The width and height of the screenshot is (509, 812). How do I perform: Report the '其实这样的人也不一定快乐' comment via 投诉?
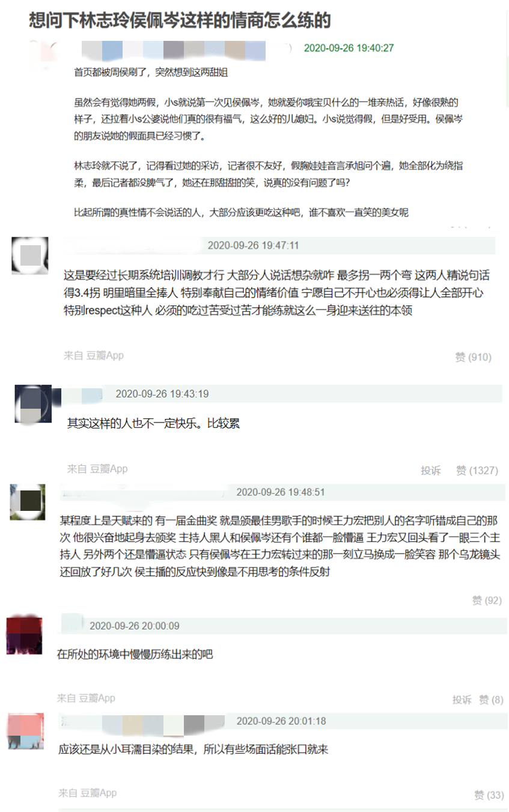pos(431,471)
